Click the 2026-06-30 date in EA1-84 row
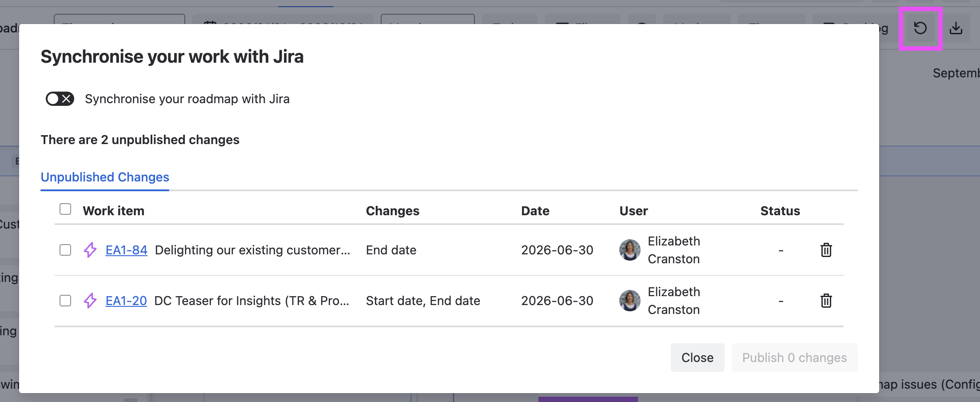This screenshot has height=402, width=980. click(x=557, y=250)
